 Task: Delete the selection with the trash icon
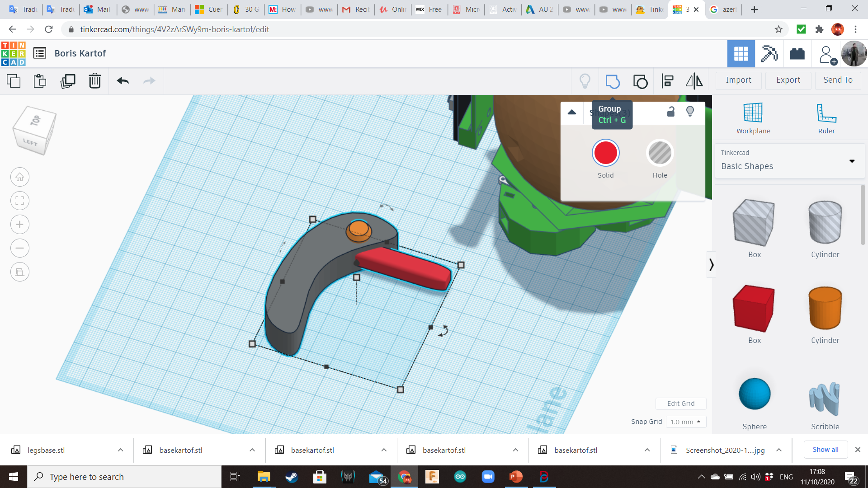94,81
